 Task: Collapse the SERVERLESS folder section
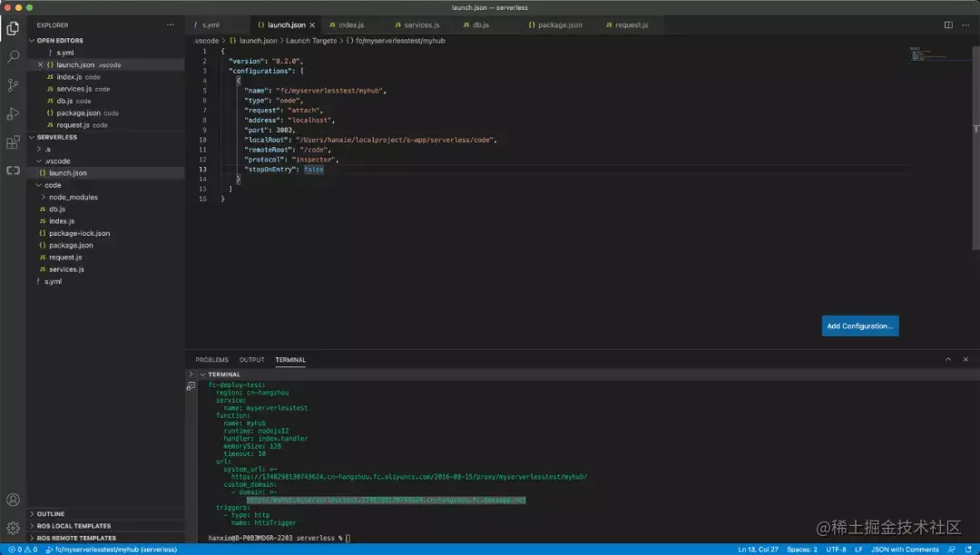coord(32,137)
